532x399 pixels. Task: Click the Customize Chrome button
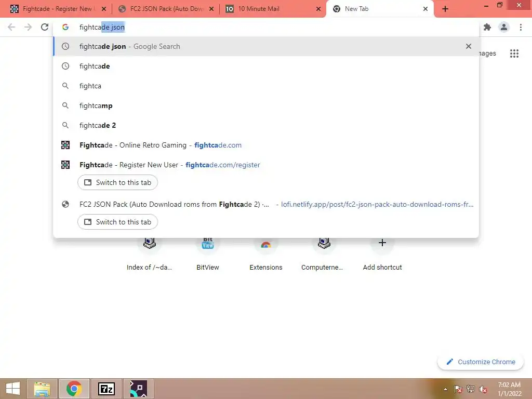481,362
